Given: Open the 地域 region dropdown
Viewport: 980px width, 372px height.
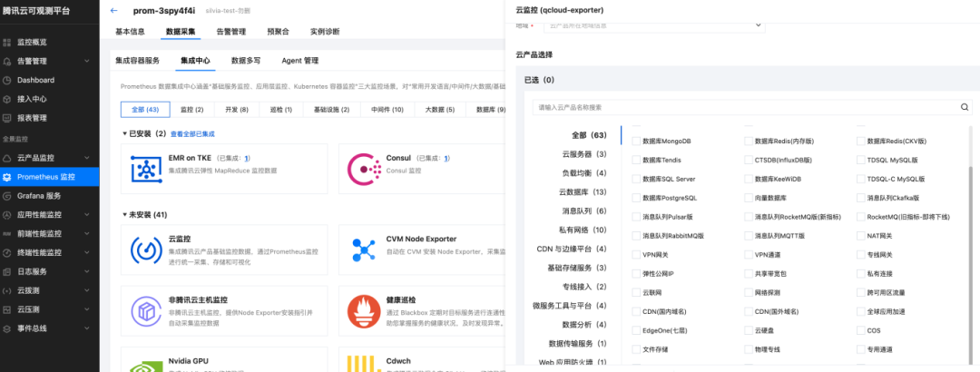Looking at the screenshot, I should click(654, 25).
